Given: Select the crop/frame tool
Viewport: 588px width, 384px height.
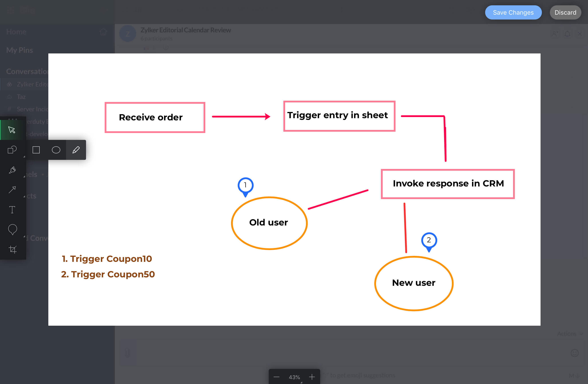Looking at the screenshot, I should tap(12, 249).
